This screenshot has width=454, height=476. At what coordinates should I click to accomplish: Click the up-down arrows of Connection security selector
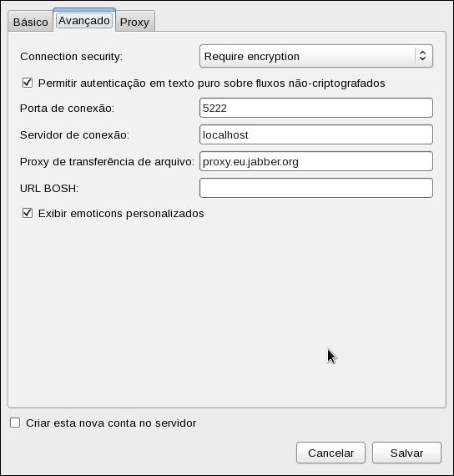[422, 56]
